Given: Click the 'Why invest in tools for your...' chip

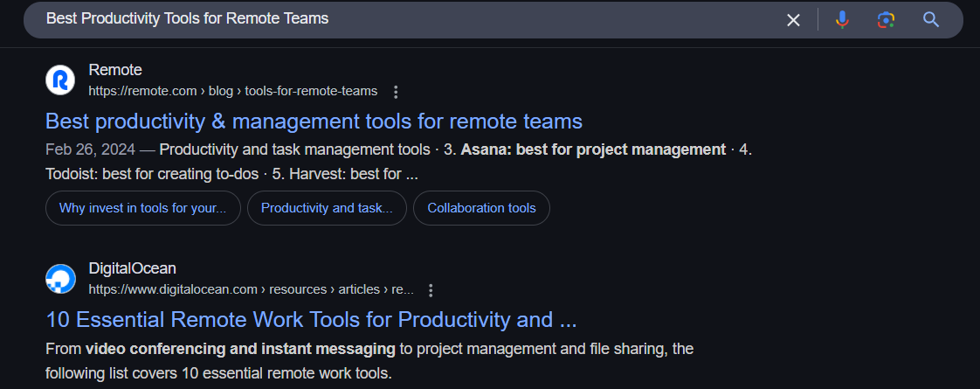Looking at the screenshot, I should [143, 208].
